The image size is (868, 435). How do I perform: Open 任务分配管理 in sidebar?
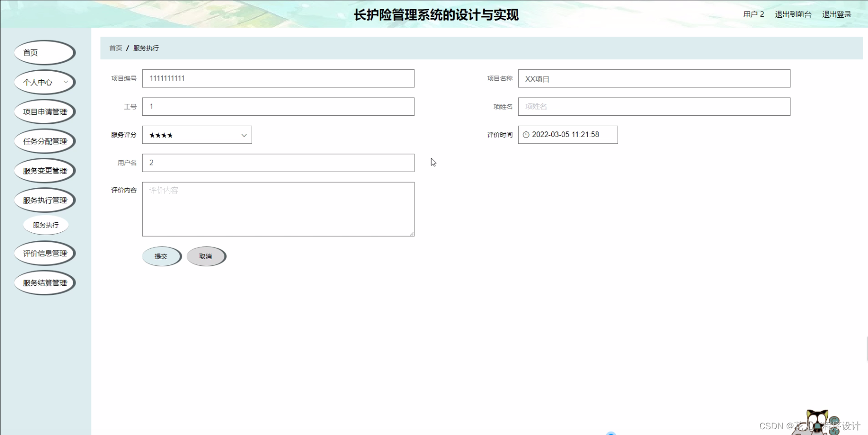click(45, 141)
